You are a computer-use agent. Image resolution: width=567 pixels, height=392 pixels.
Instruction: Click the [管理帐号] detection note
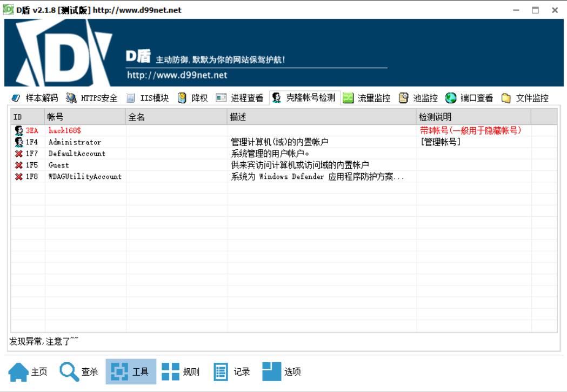pyautogui.click(x=441, y=142)
